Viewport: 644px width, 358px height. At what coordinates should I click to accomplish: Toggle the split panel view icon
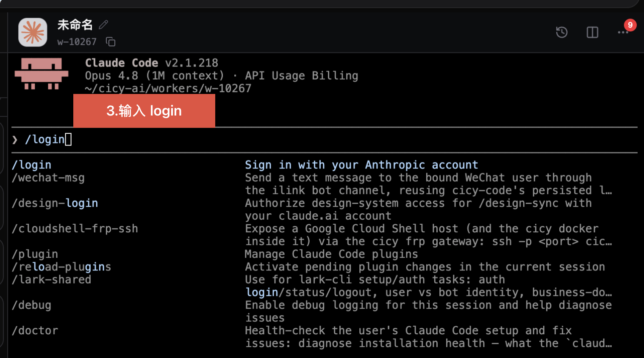(592, 32)
